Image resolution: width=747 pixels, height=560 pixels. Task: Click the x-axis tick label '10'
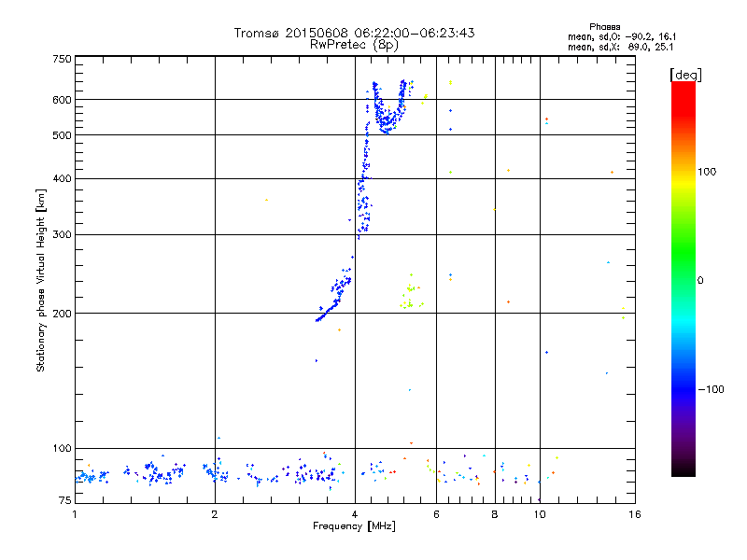(x=540, y=514)
